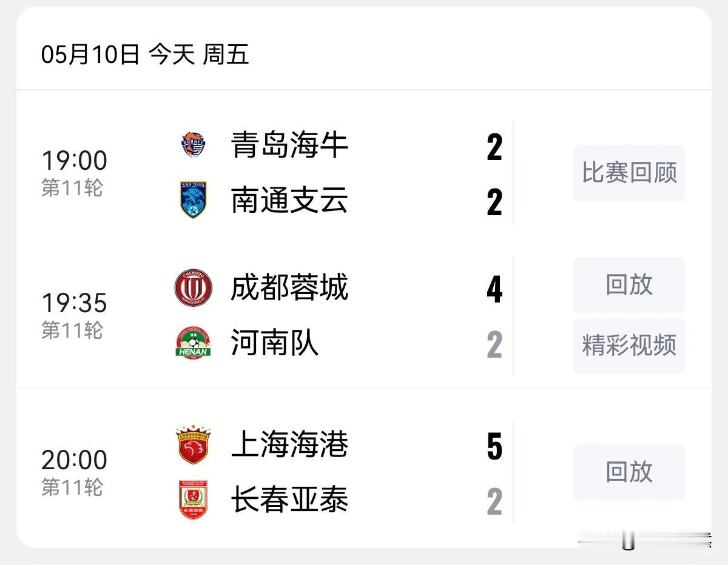Tap the Chengdu Rongcheng round crest

(194, 287)
